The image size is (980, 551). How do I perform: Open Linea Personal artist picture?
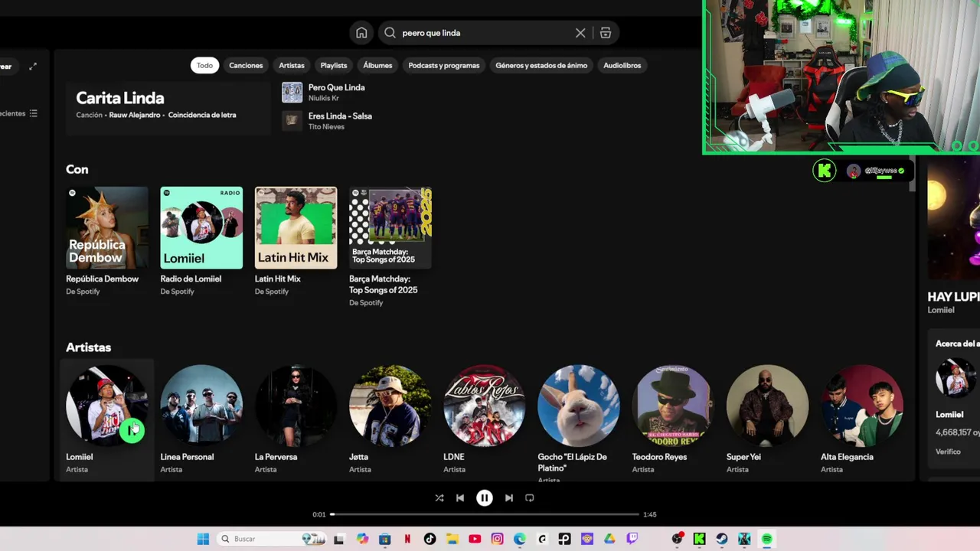point(201,406)
